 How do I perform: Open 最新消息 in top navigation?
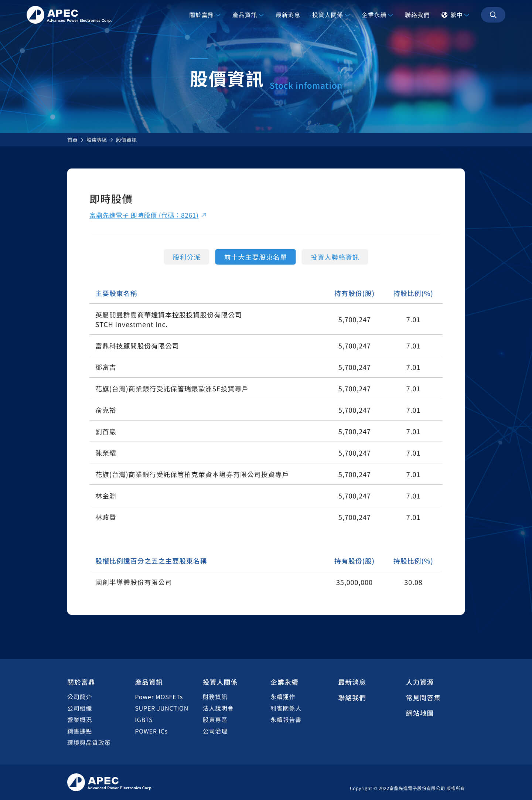(288, 15)
